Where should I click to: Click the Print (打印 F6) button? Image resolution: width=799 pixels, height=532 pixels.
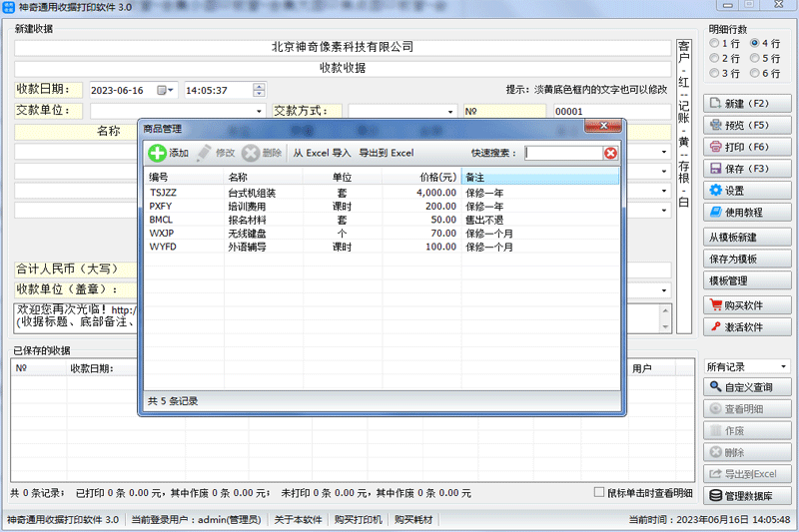(x=748, y=147)
